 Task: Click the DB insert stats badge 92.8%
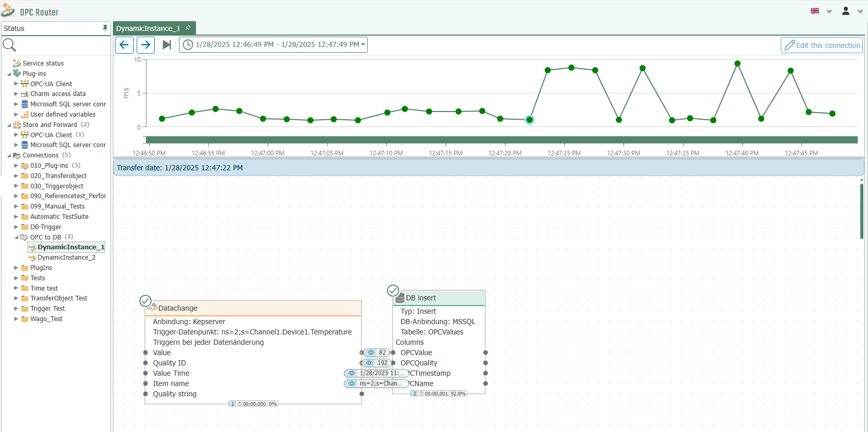[x=439, y=393]
